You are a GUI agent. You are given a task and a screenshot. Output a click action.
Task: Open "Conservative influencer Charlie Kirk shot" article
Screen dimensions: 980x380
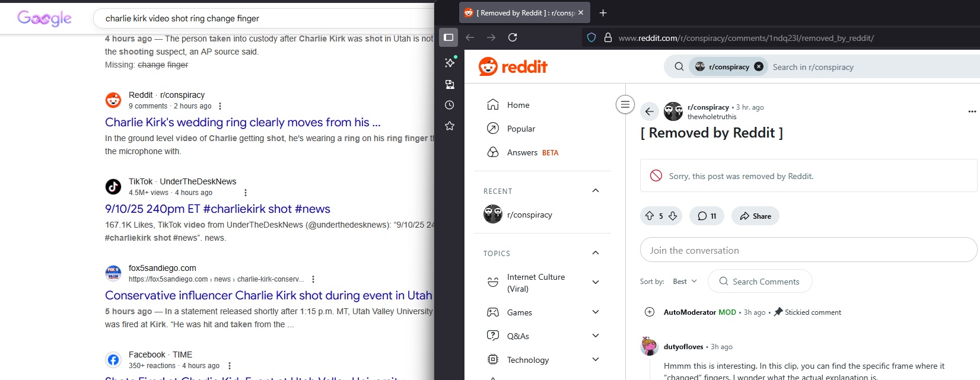[x=269, y=295]
